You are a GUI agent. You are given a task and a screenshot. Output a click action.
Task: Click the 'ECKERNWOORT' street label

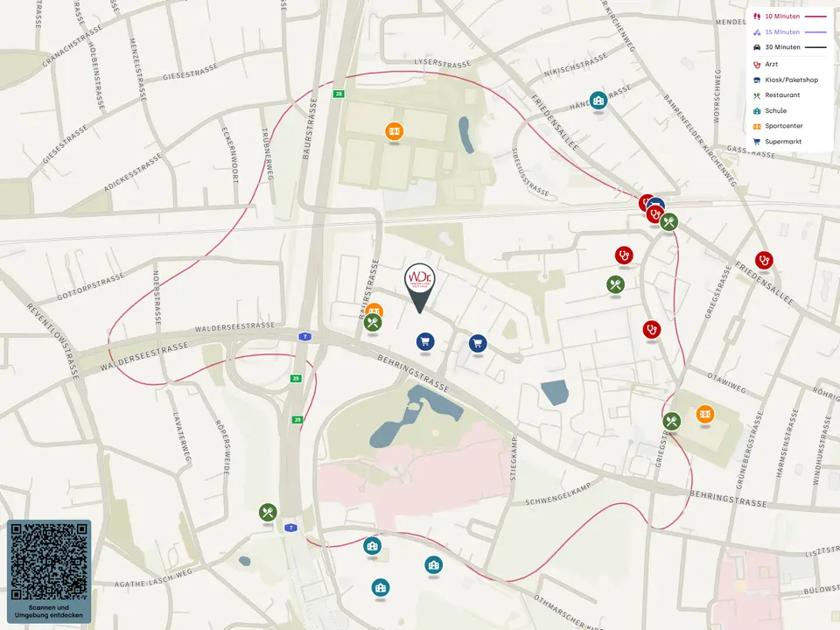tap(230, 155)
